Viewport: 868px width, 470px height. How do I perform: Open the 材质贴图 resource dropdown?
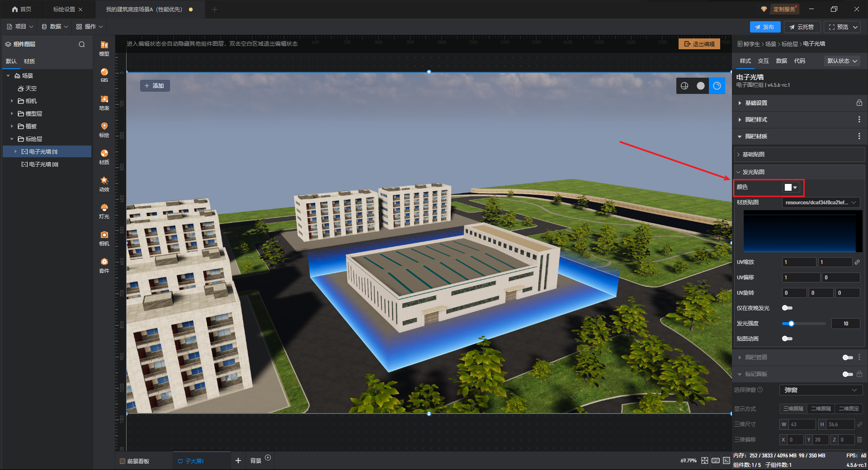820,202
